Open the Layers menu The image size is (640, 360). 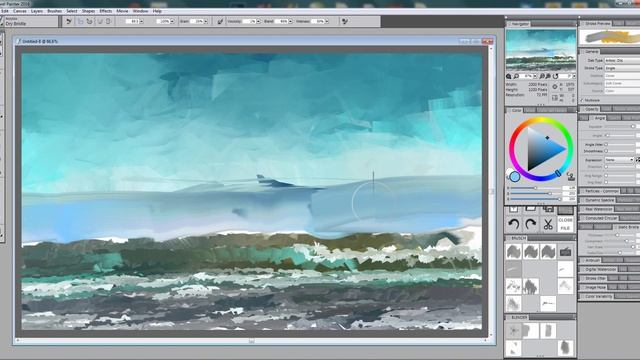point(37,11)
